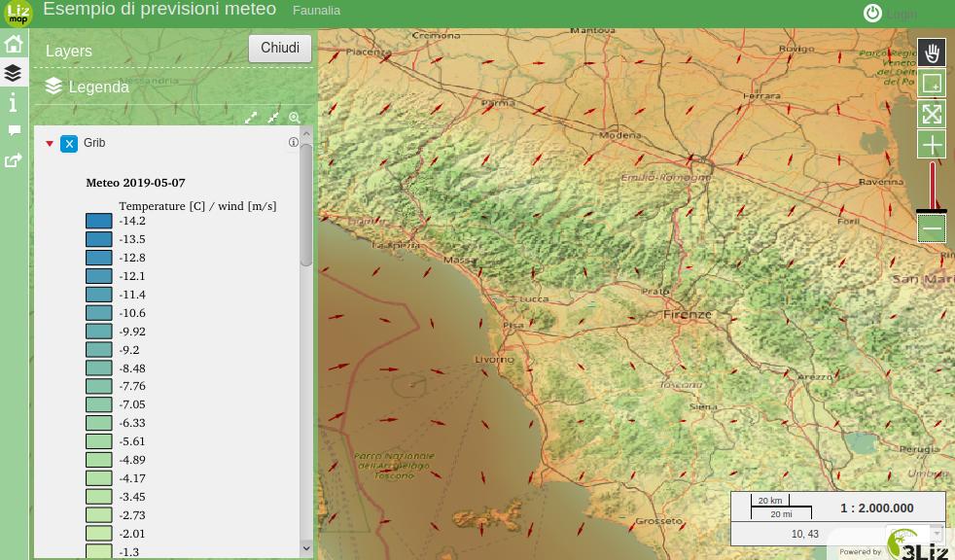The height and width of the screenshot is (560, 955).
Task: Open the layers panel from sidebar
Action: pos(14,73)
